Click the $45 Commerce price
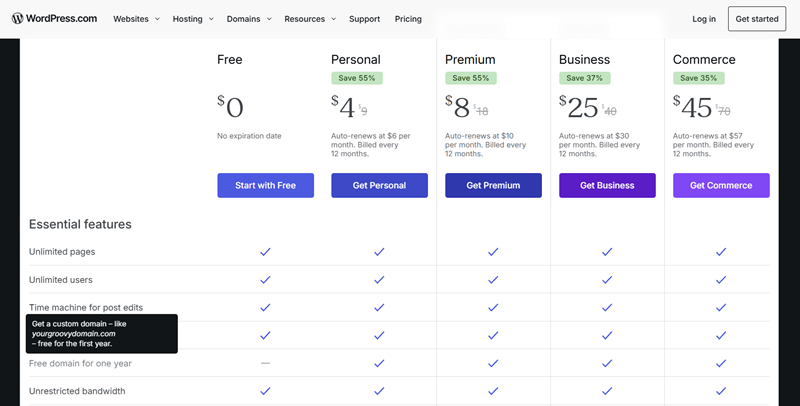 click(692, 107)
